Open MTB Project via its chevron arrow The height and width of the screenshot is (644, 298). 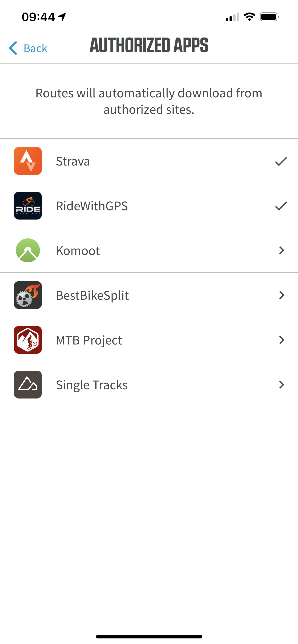tap(282, 340)
